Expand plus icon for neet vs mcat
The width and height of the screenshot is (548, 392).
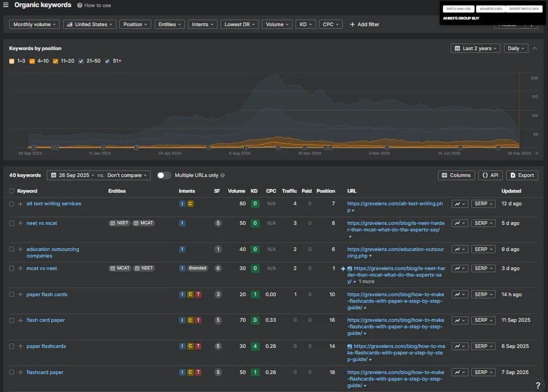(x=21, y=223)
